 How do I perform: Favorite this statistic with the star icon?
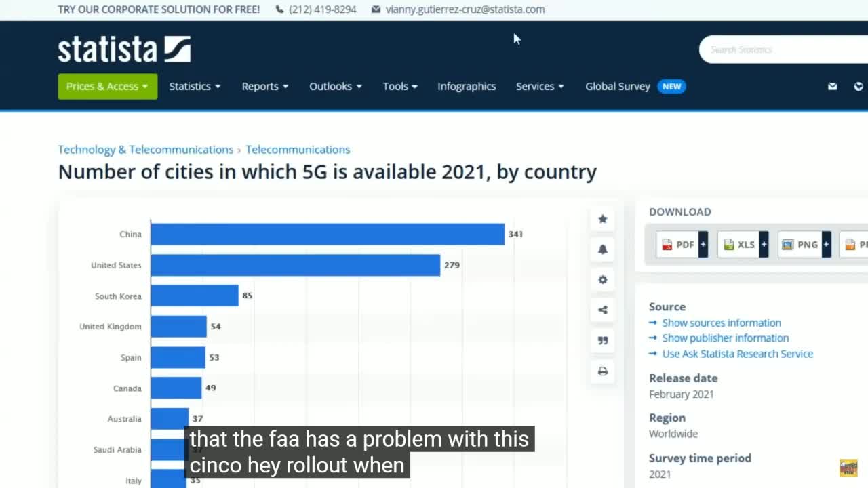click(602, 219)
